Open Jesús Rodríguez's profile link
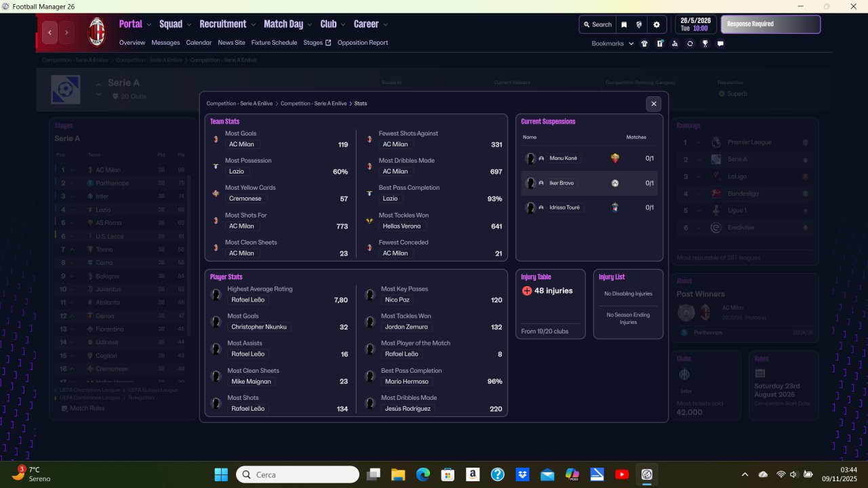868x488 pixels. pyautogui.click(x=408, y=409)
